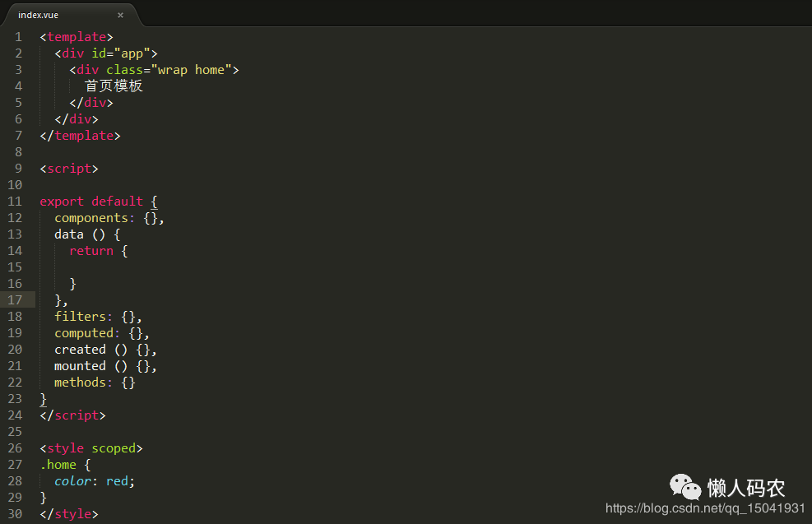Click the style scoped tag

pyautogui.click(x=90, y=447)
